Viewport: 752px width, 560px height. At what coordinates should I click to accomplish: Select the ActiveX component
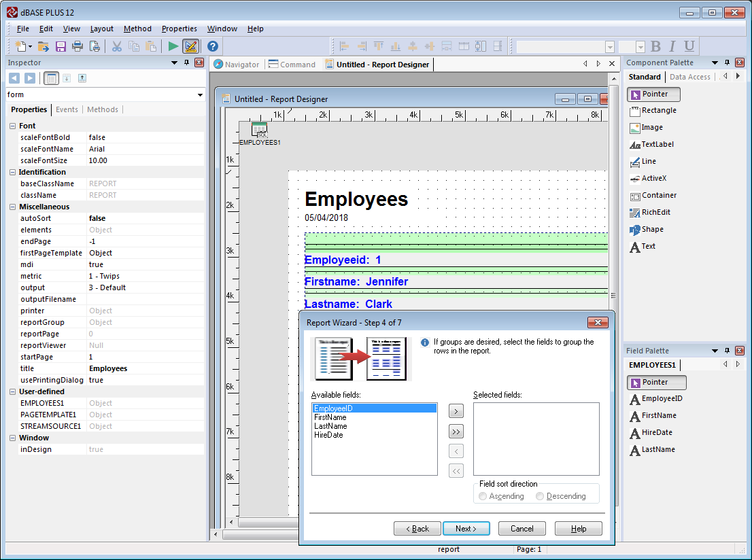[x=648, y=178]
